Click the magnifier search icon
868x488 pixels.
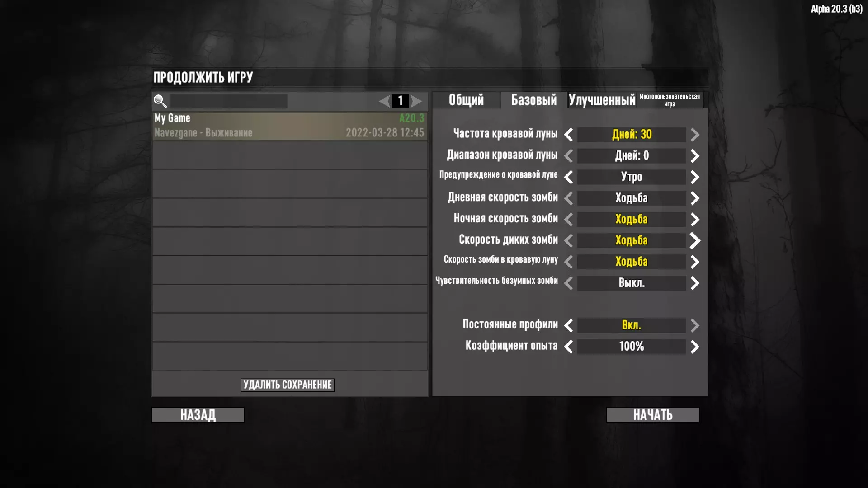pos(160,101)
